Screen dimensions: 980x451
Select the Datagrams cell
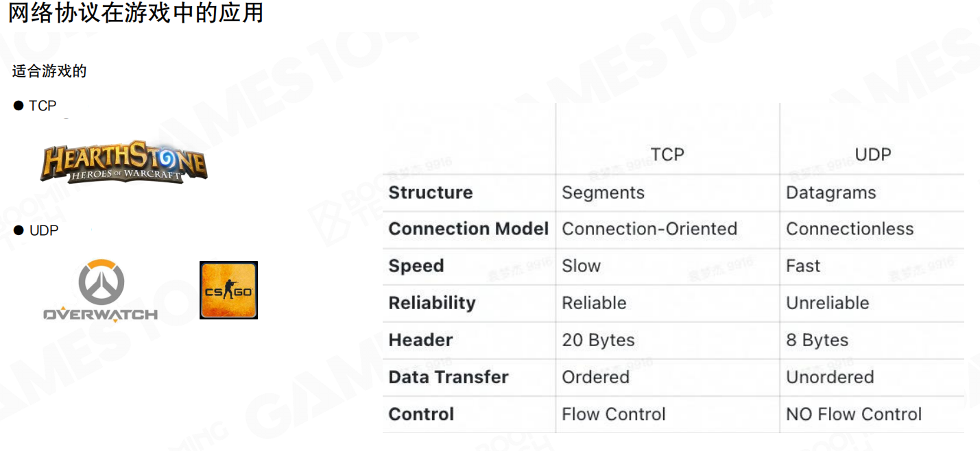click(x=830, y=193)
